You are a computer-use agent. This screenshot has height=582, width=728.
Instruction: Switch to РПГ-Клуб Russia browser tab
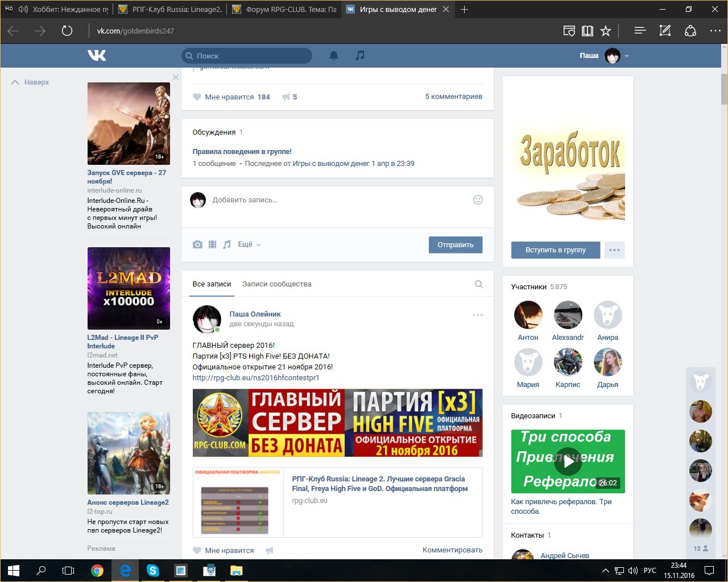click(169, 9)
